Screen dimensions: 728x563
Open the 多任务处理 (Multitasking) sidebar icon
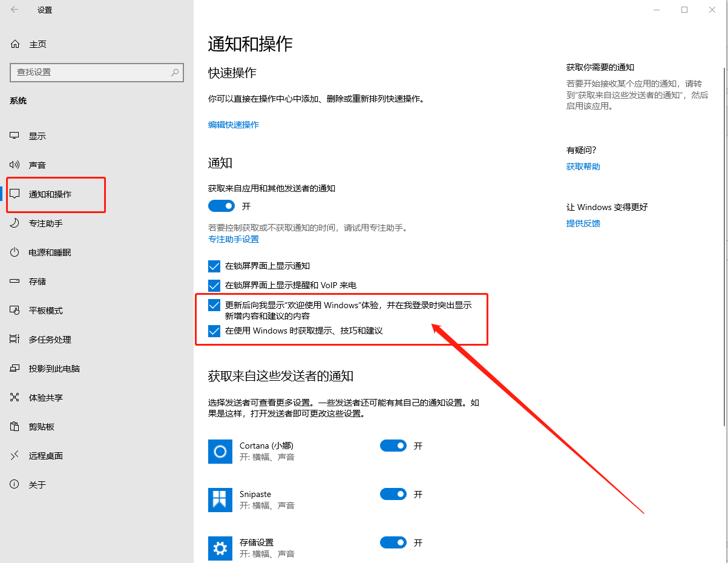[14, 339]
